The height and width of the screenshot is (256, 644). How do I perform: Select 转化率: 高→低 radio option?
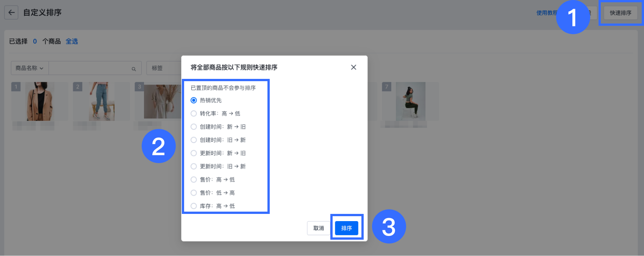coord(194,113)
